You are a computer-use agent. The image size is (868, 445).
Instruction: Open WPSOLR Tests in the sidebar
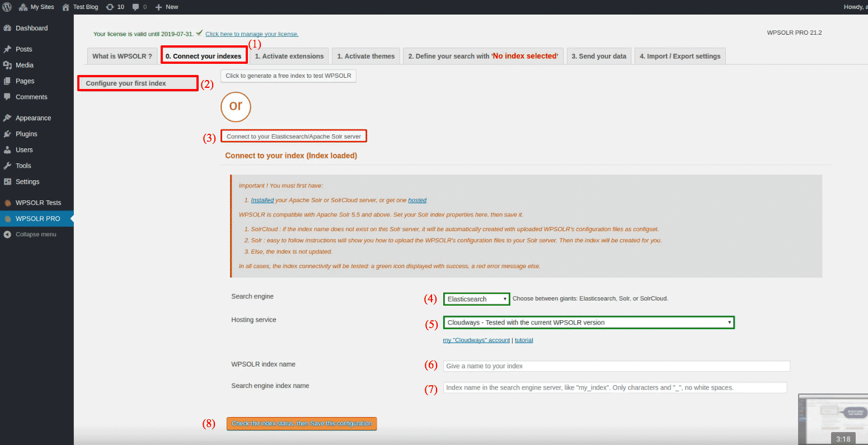pyautogui.click(x=37, y=203)
